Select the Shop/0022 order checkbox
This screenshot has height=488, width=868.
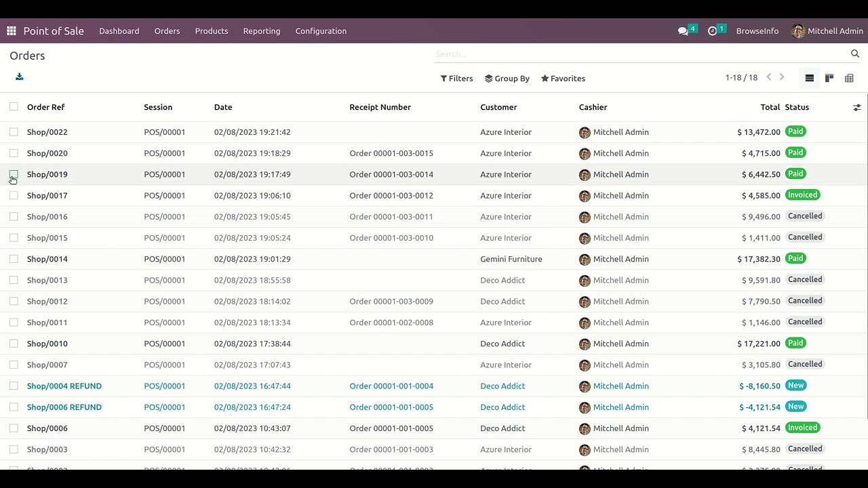click(14, 131)
